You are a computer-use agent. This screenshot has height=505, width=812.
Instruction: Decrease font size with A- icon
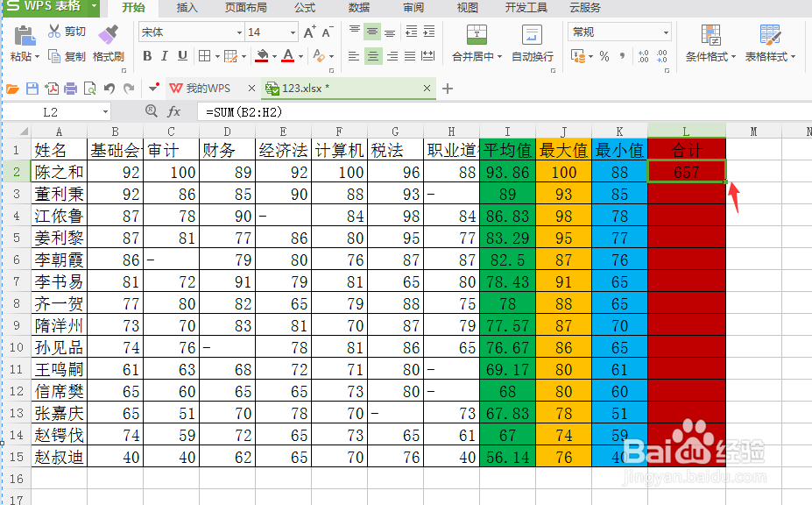pyautogui.click(x=328, y=32)
